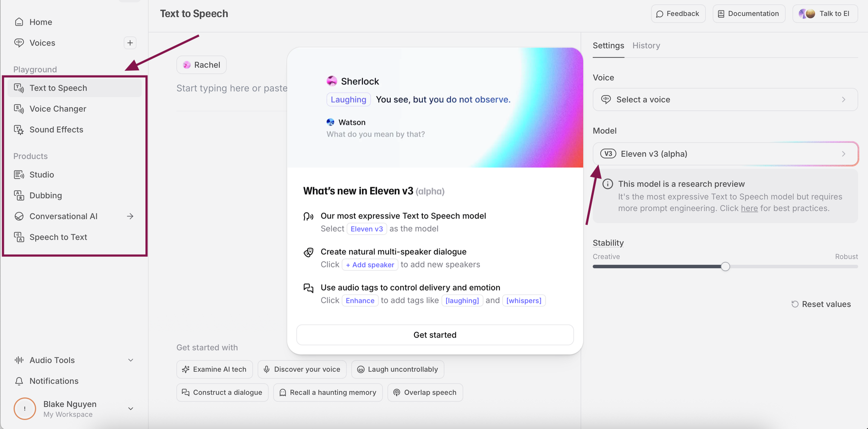Viewport: 868px width, 429px height.
Task: Click Reset values button
Action: [x=821, y=305]
